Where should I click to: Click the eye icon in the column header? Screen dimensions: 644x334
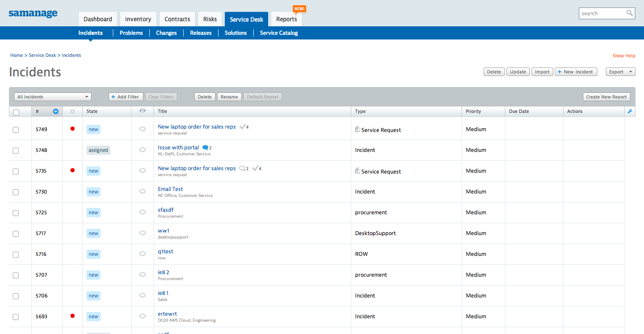click(x=142, y=111)
